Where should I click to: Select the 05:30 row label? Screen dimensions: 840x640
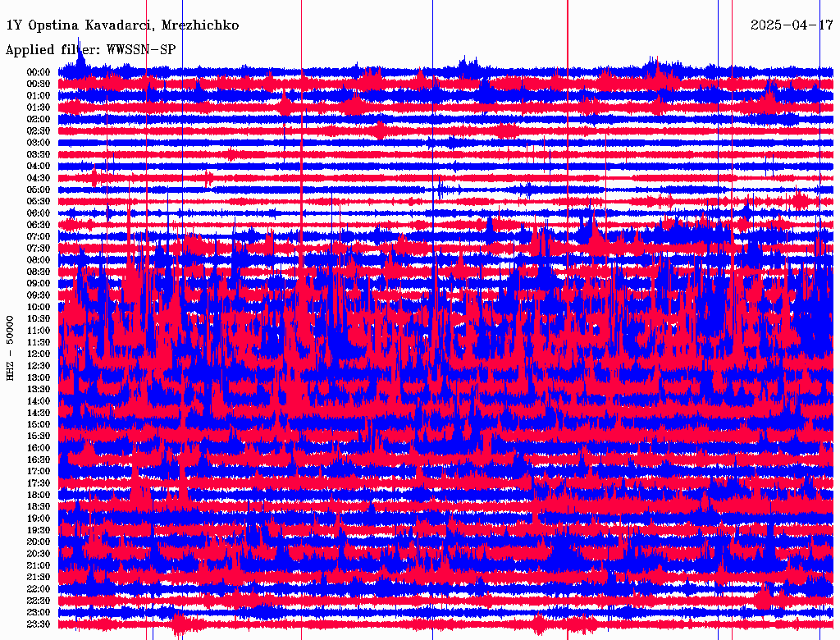(x=38, y=202)
